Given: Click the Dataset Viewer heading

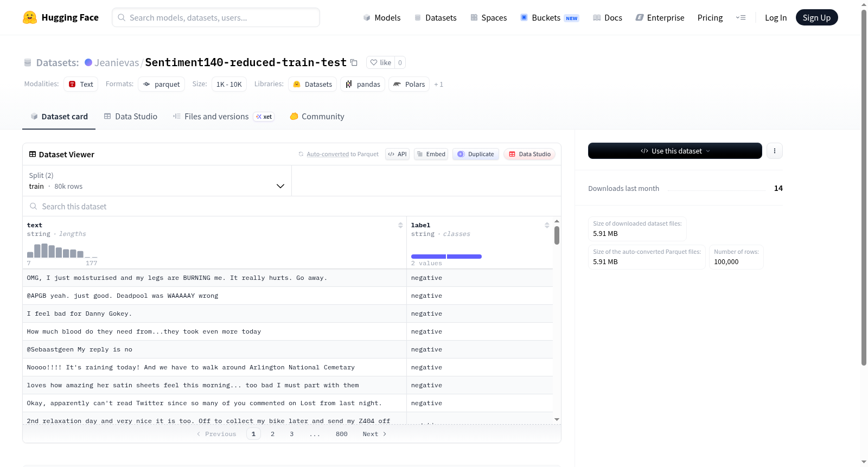Looking at the screenshot, I should (67, 155).
